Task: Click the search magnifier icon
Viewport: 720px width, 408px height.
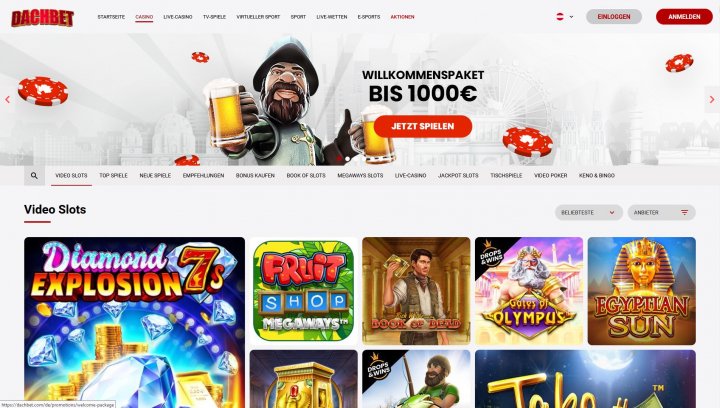Action: click(x=34, y=175)
